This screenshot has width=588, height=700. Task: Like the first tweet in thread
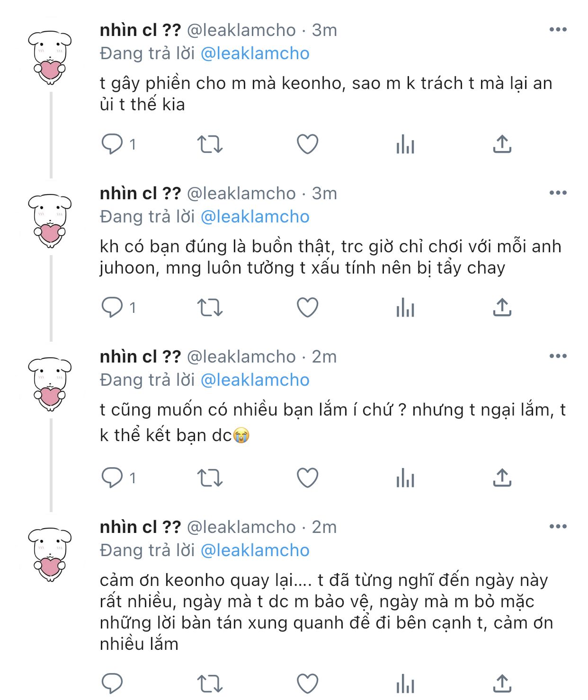[x=307, y=144]
